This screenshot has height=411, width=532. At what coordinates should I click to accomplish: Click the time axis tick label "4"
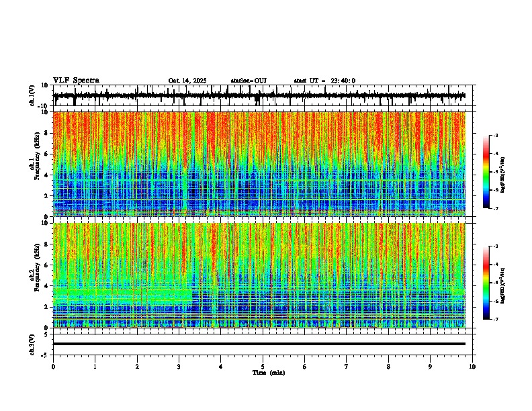pyautogui.click(x=220, y=367)
